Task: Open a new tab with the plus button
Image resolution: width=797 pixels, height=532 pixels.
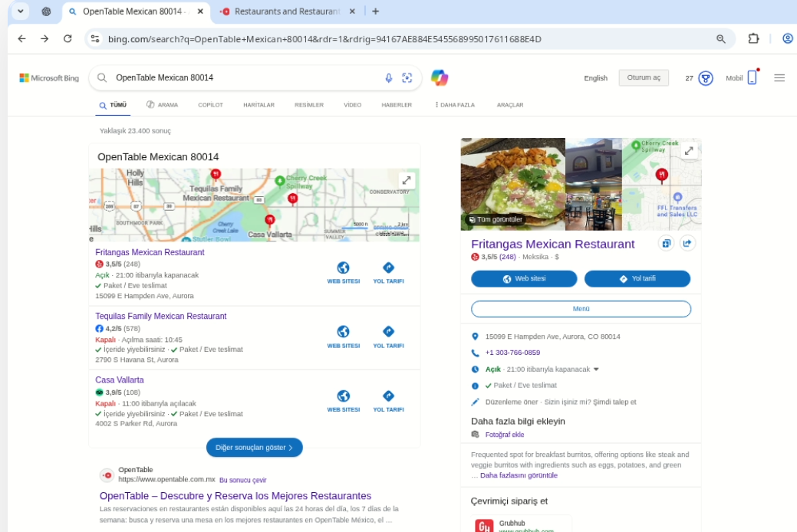Action: [x=376, y=11]
